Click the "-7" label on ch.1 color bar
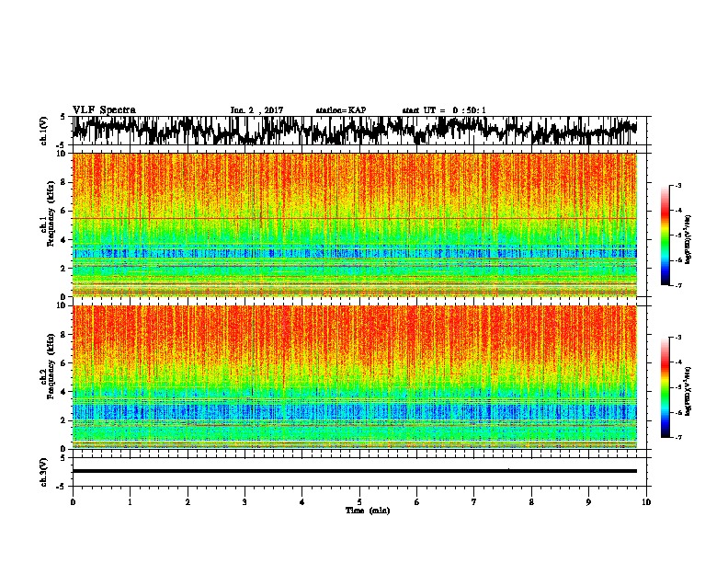This screenshot has height=563, width=728. coord(678,285)
